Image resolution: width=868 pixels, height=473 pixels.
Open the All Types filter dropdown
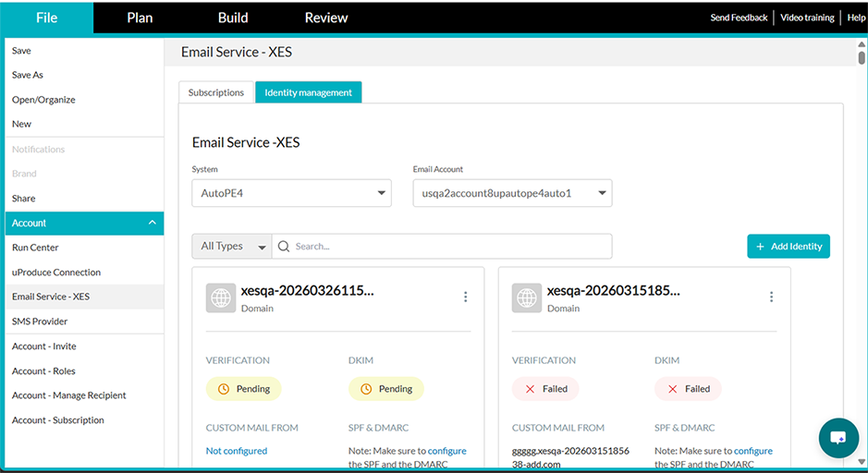tap(231, 247)
